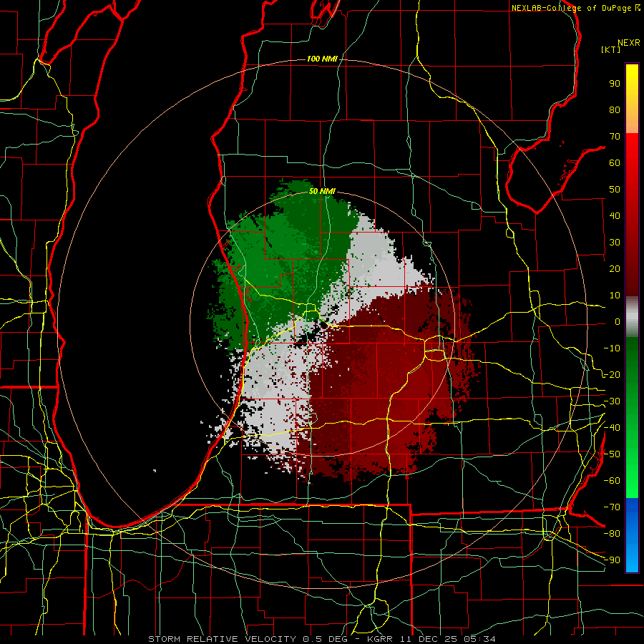Click the 100 NMI range ring label
The height and width of the screenshot is (644, 644).
[x=322, y=59]
